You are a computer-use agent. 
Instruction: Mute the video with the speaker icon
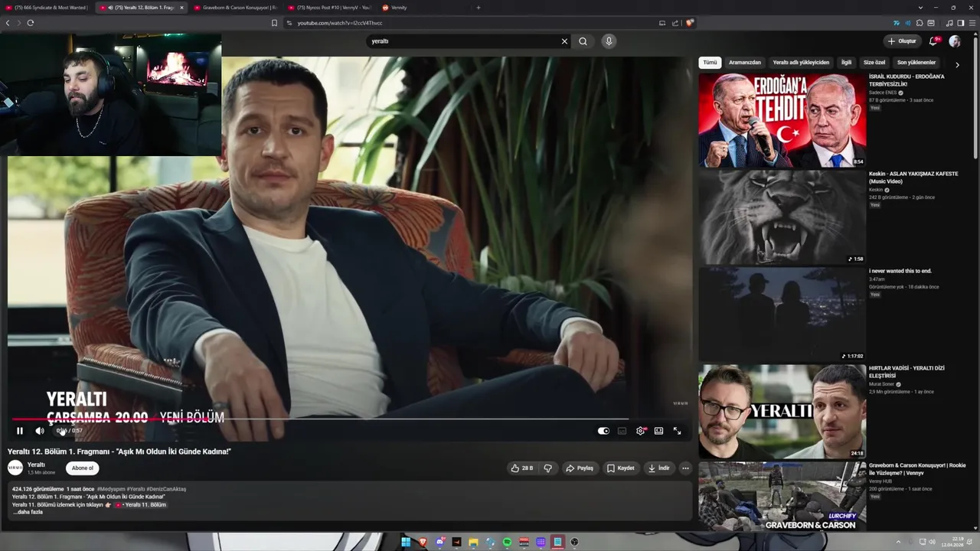40,431
